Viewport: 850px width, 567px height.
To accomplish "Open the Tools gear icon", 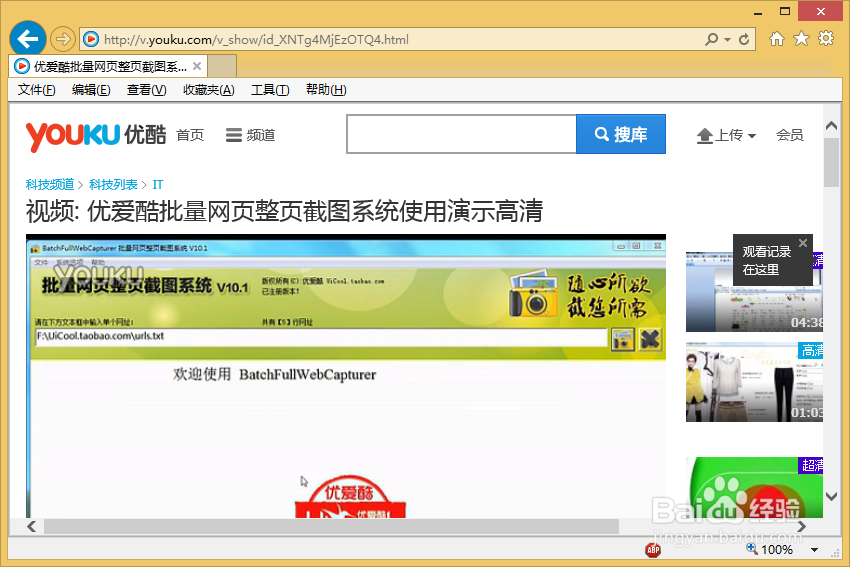I will [826, 38].
